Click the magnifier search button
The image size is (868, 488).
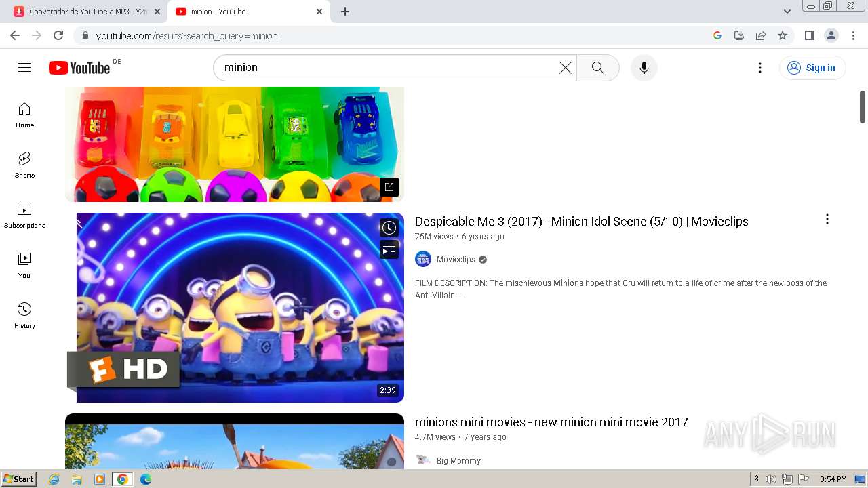pyautogui.click(x=597, y=68)
